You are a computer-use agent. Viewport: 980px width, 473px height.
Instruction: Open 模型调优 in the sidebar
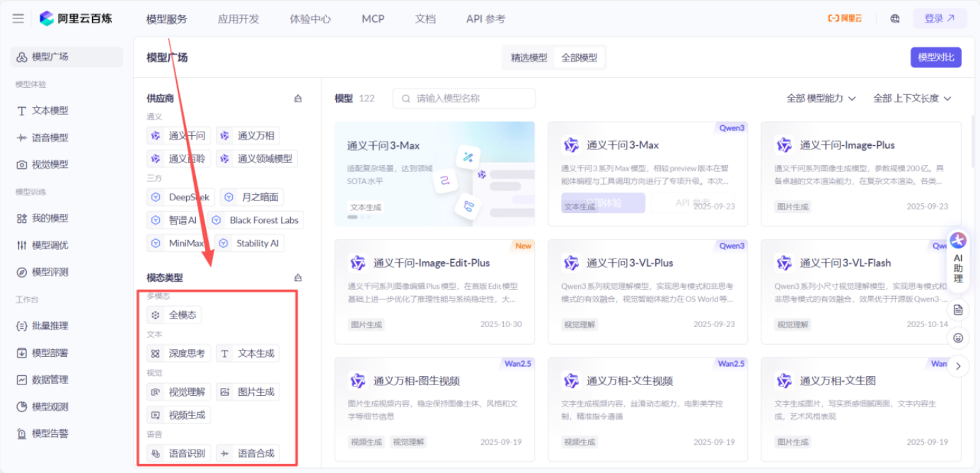(x=67, y=245)
